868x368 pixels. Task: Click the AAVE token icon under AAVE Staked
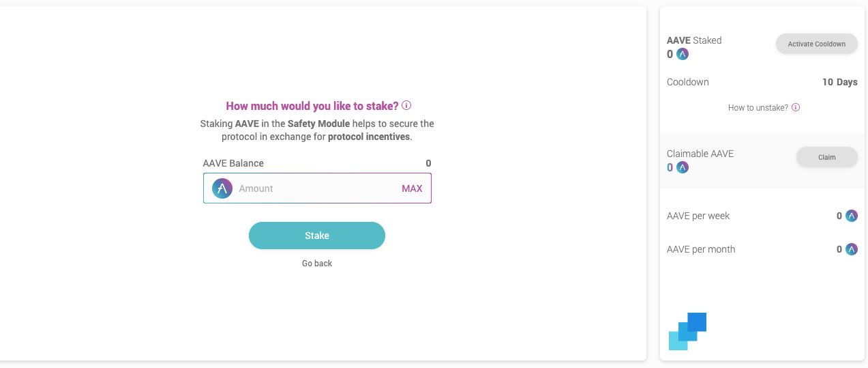click(x=683, y=54)
